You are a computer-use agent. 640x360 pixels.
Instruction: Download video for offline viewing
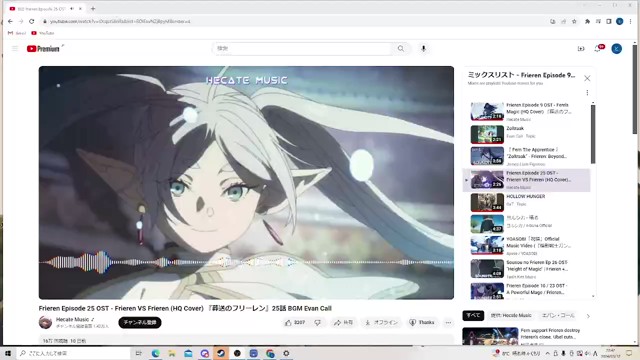(381, 322)
